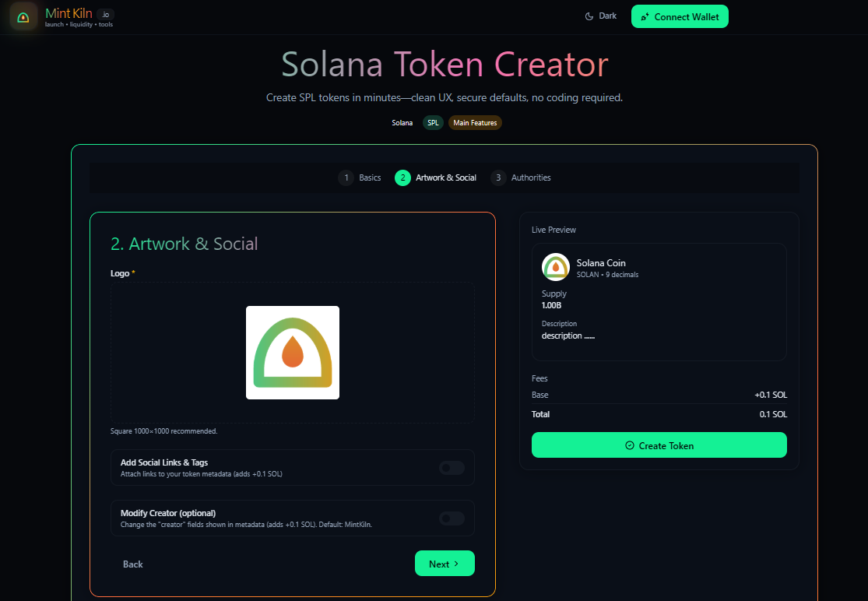Enable Add Social Links & Tags toggle
The width and height of the screenshot is (868, 601).
[x=452, y=468]
